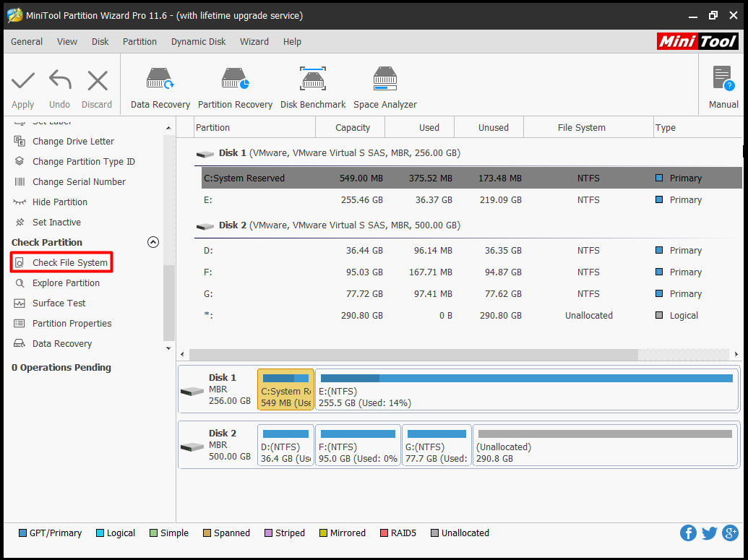Open the Twitter share icon
Image resolution: width=748 pixels, height=560 pixels.
pos(710,533)
